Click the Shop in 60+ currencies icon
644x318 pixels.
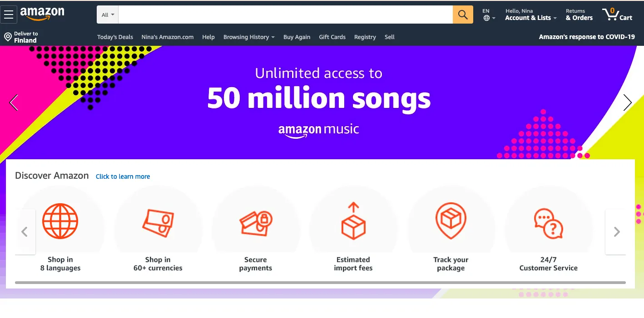[x=158, y=223]
